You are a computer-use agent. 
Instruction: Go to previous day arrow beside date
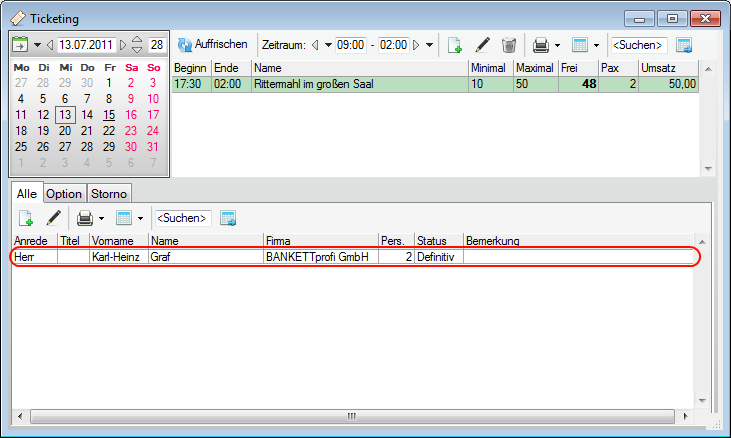click(50, 45)
